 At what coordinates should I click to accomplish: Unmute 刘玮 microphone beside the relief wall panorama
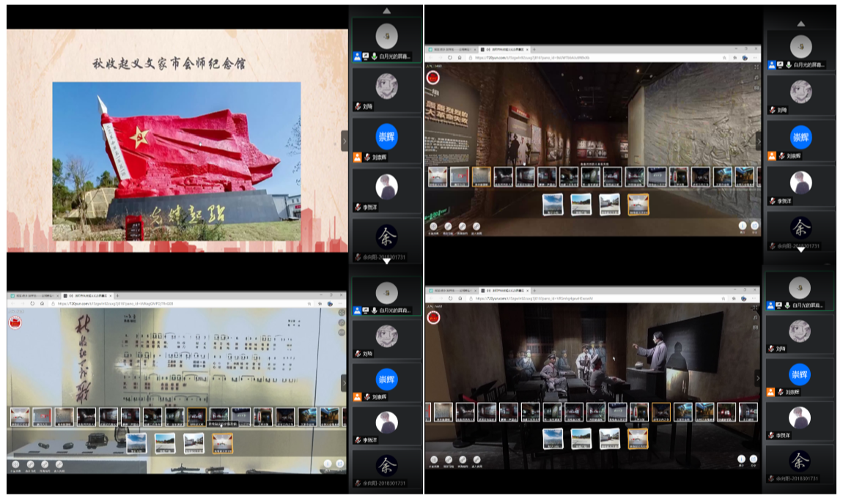773,110
